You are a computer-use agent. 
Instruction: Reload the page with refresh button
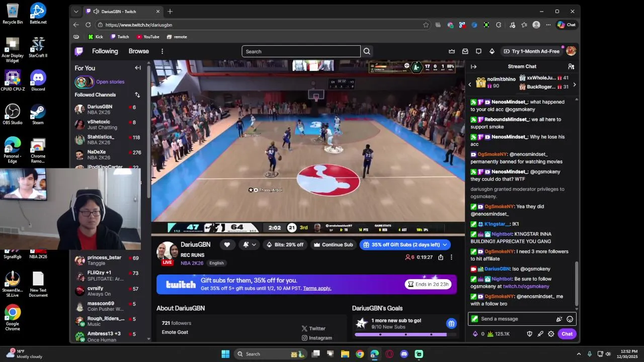coord(88,25)
